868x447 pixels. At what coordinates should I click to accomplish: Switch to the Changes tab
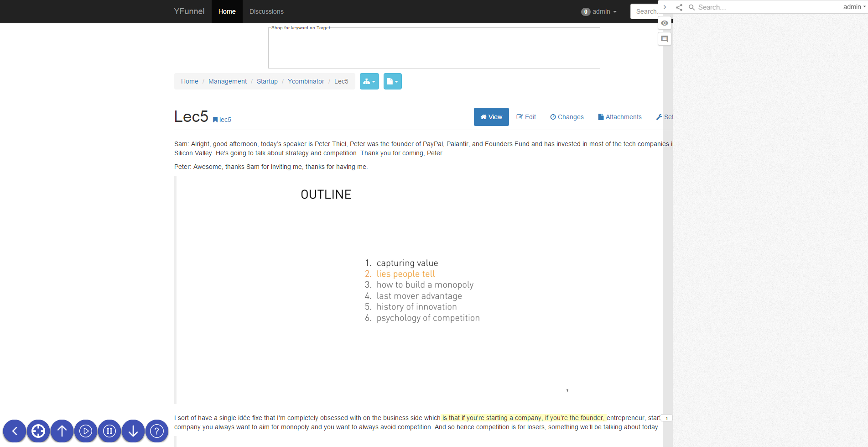click(567, 117)
